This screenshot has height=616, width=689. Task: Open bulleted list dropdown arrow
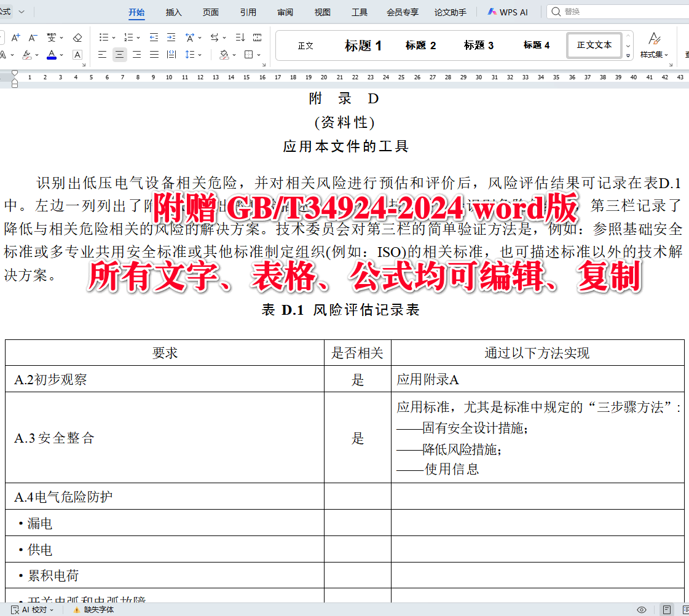click(114, 38)
